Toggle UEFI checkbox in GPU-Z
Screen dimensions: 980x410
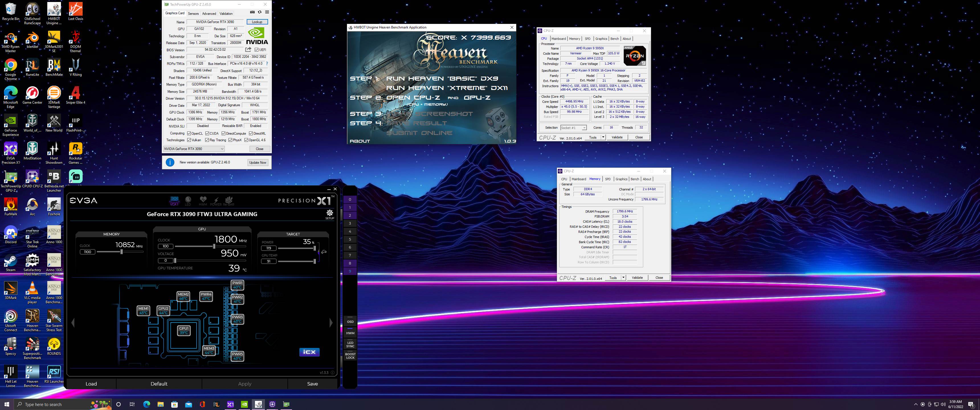coord(256,50)
